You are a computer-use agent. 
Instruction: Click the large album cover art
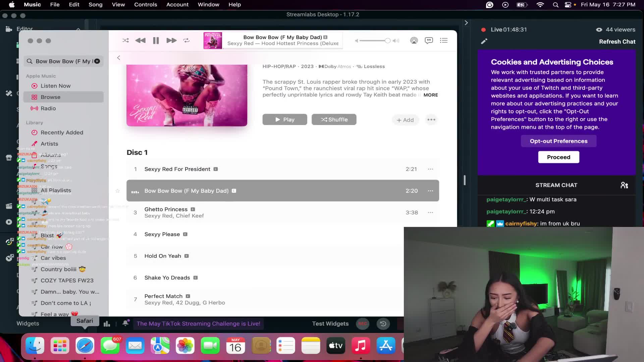[x=187, y=95]
